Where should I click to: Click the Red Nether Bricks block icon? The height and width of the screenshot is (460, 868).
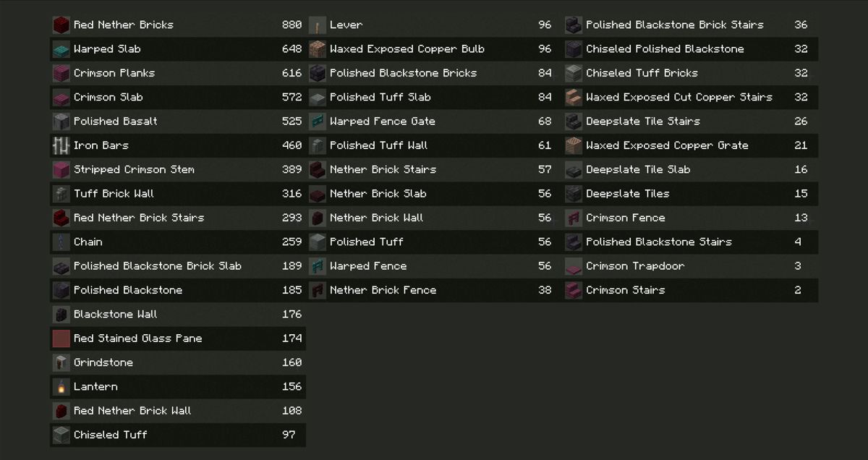[x=61, y=25]
